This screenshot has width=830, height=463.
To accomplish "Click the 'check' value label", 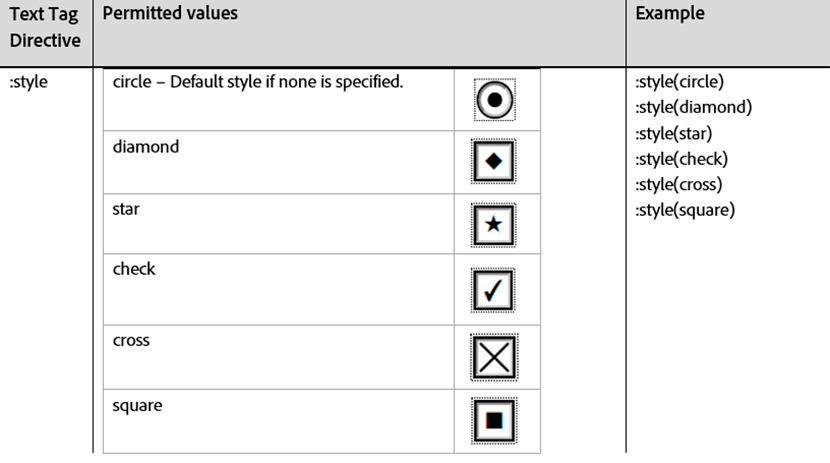I will [134, 269].
